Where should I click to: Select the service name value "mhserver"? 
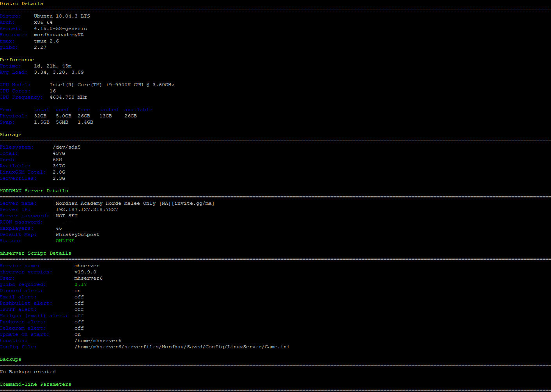[87, 266]
